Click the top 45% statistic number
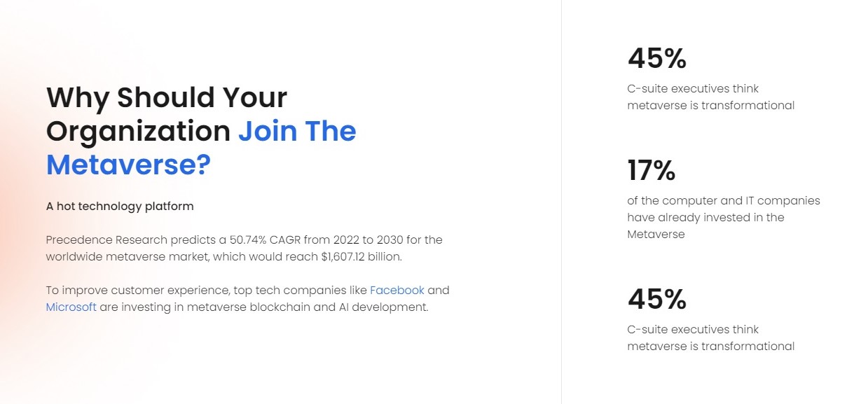The height and width of the screenshot is (404, 868). [x=657, y=58]
